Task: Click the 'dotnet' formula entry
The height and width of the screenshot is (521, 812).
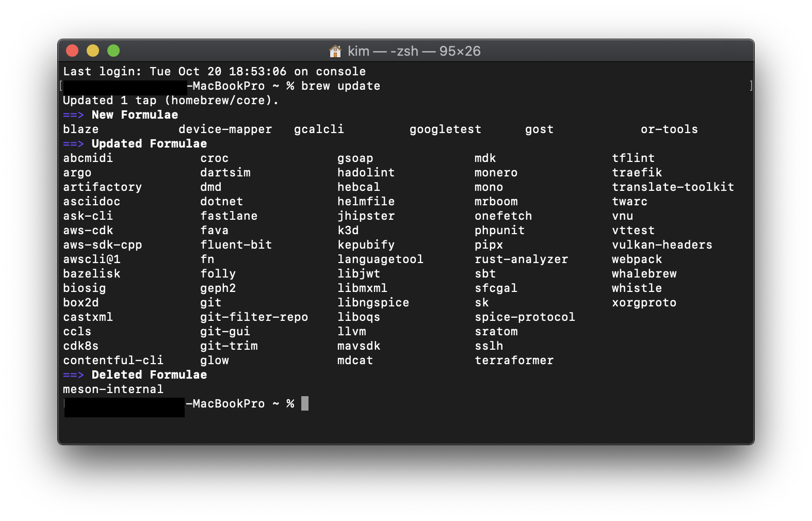Action: click(221, 202)
